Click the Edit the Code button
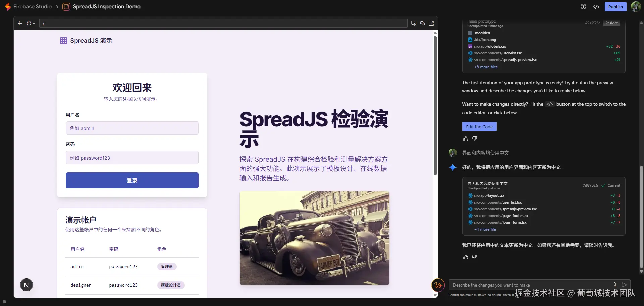This screenshot has height=306, width=644. 479,127
